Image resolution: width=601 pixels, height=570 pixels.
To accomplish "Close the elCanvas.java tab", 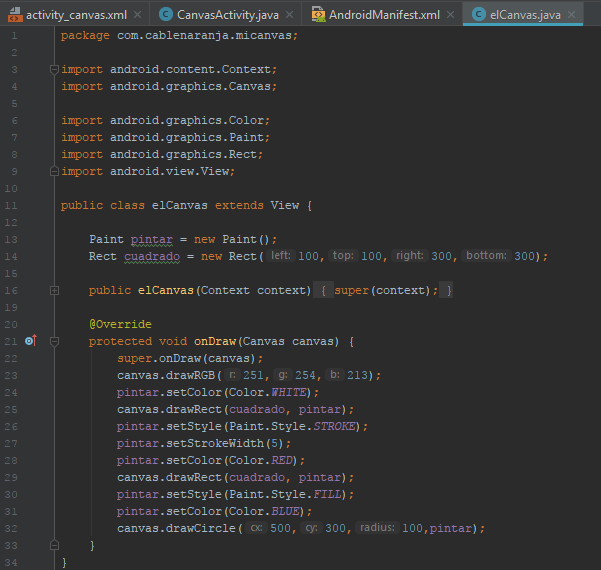I will tap(571, 15).
